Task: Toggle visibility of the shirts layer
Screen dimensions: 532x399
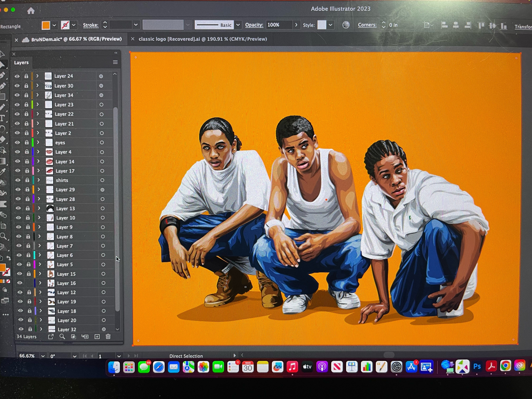Action: pos(18,180)
